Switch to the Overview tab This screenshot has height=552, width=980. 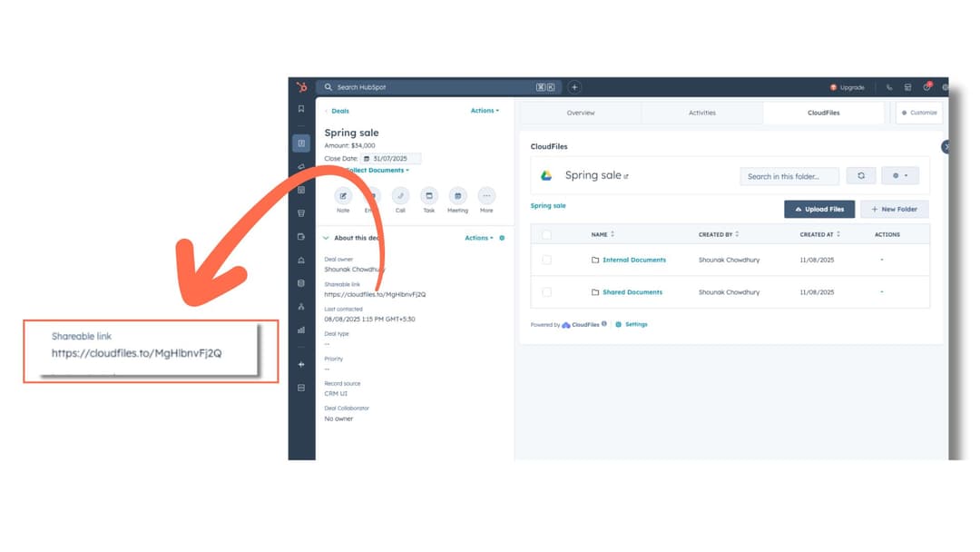(x=581, y=113)
